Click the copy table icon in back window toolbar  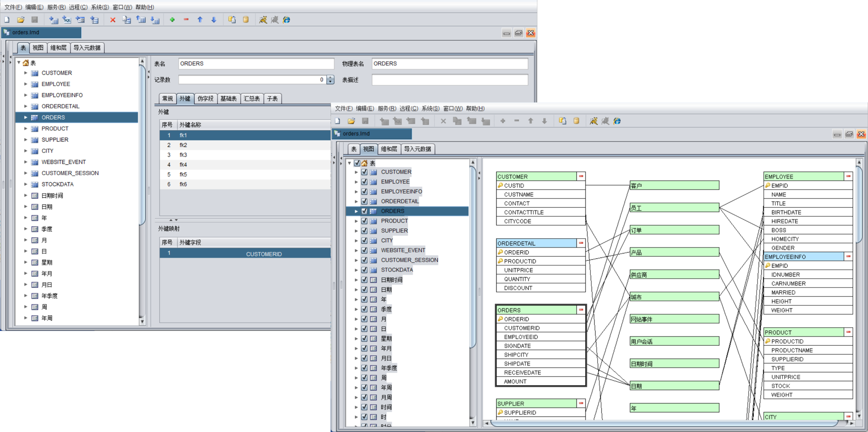(127, 20)
